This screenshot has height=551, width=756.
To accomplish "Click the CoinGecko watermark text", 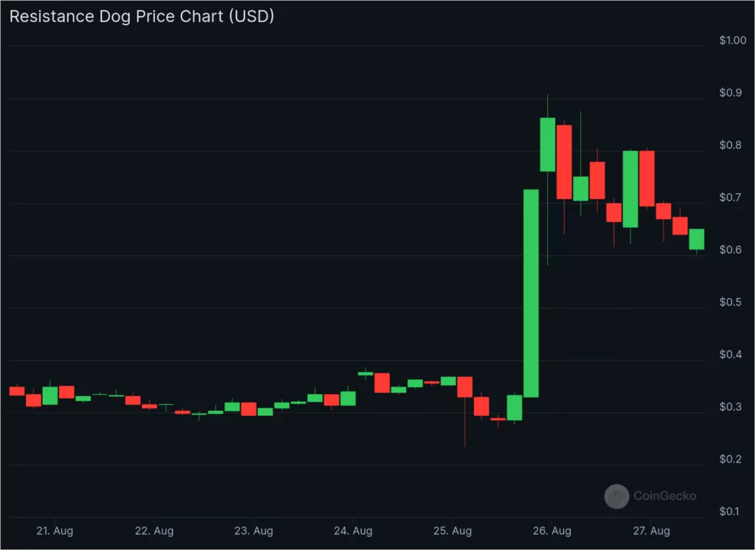I will tap(664, 496).
